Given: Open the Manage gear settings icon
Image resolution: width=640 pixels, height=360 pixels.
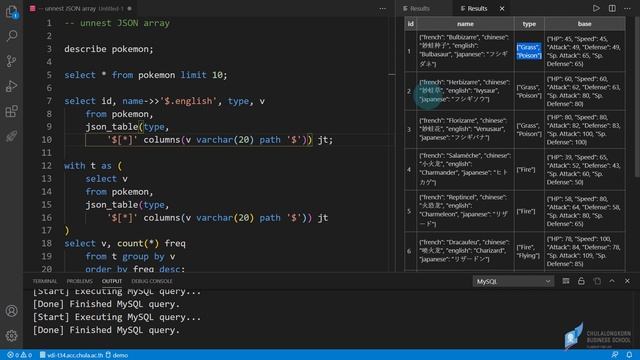Looking at the screenshot, I should (11, 336).
